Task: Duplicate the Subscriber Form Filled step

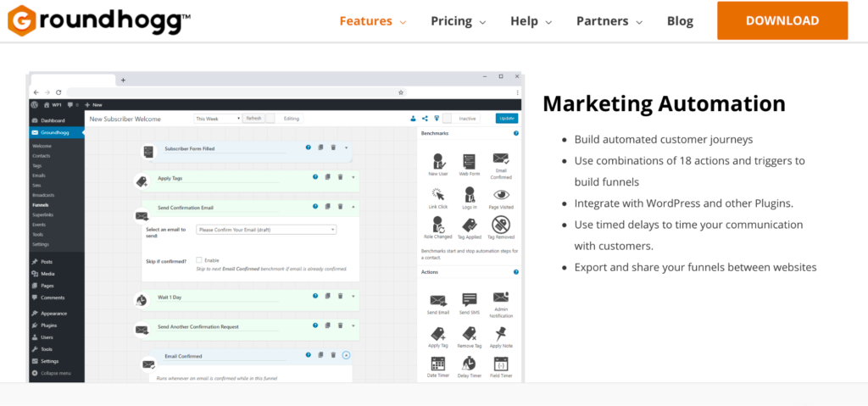Action: point(320,147)
